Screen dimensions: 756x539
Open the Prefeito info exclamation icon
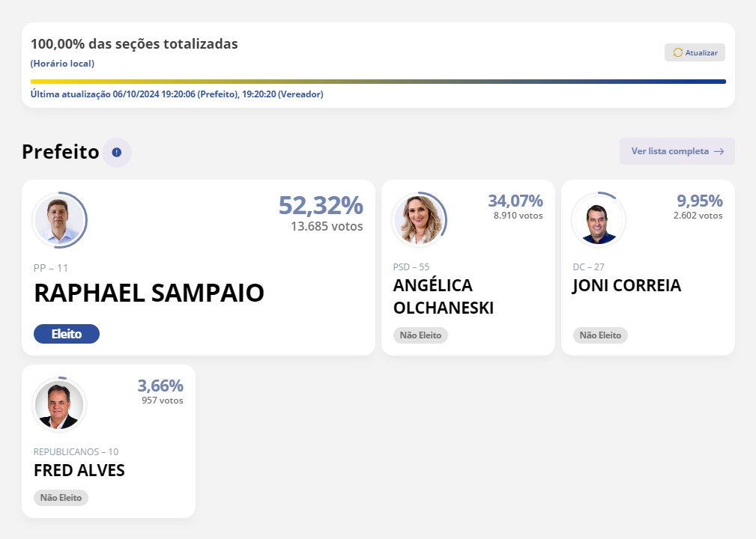(117, 152)
